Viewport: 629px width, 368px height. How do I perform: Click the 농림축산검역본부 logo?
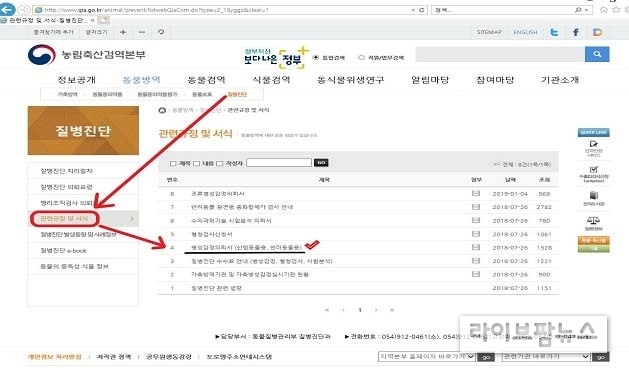[x=87, y=55]
